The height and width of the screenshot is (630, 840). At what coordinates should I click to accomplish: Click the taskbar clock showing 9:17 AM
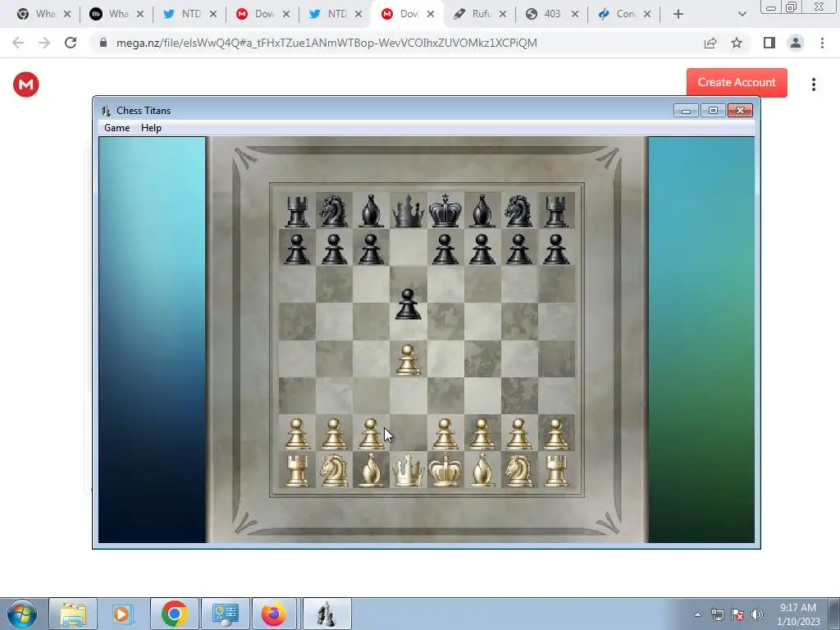coord(797,614)
